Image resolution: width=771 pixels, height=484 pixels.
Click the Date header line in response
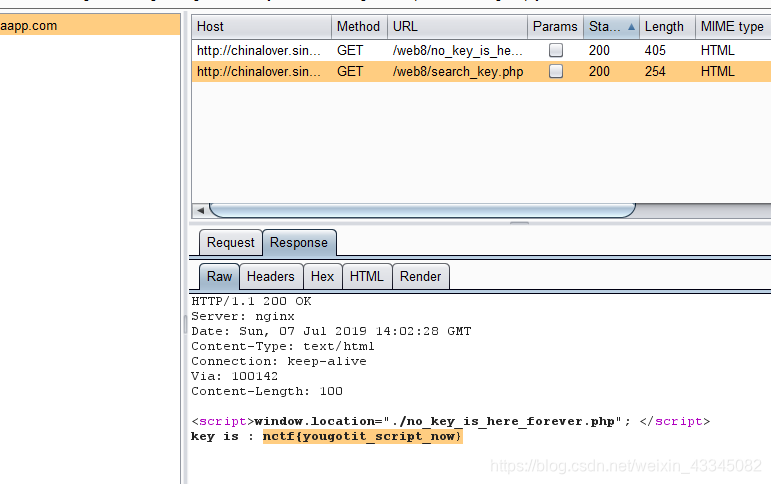pyautogui.click(x=331, y=331)
